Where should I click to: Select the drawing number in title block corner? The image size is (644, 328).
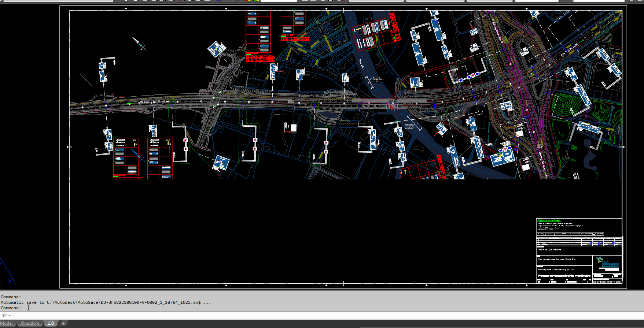[x=607, y=282]
